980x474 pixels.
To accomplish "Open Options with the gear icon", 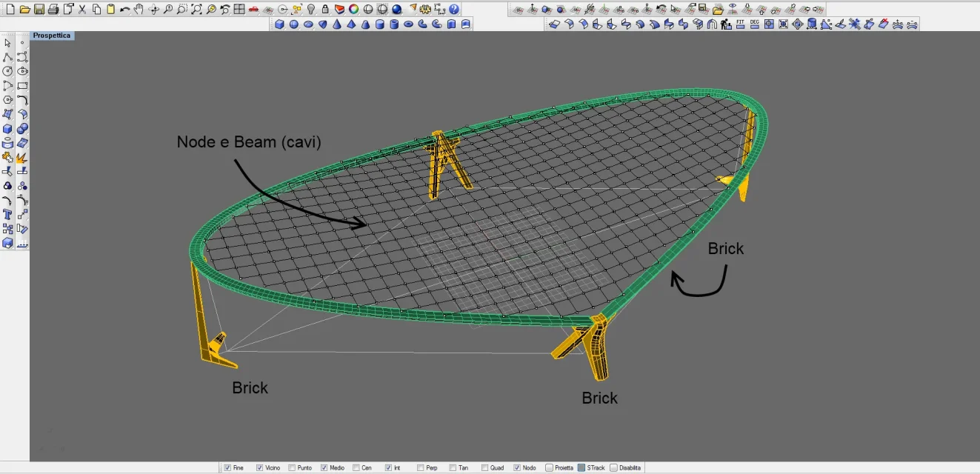I will pyautogui.click(x=425, y=10).
